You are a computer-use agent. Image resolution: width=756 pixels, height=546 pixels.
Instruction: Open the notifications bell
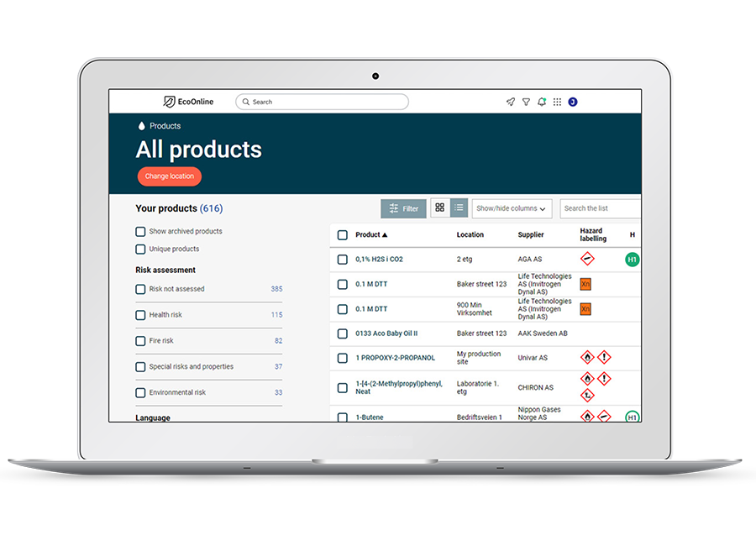(542, 102)
